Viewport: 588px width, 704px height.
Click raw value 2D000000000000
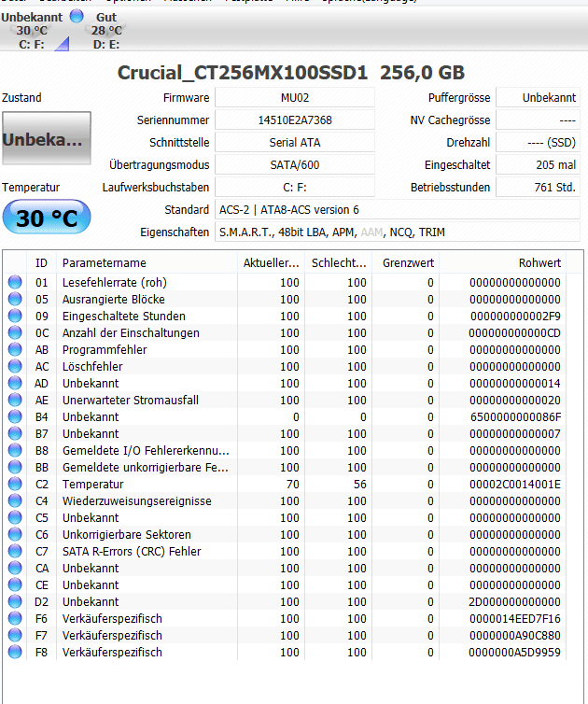pyautogui.click(x=514, y=601)
